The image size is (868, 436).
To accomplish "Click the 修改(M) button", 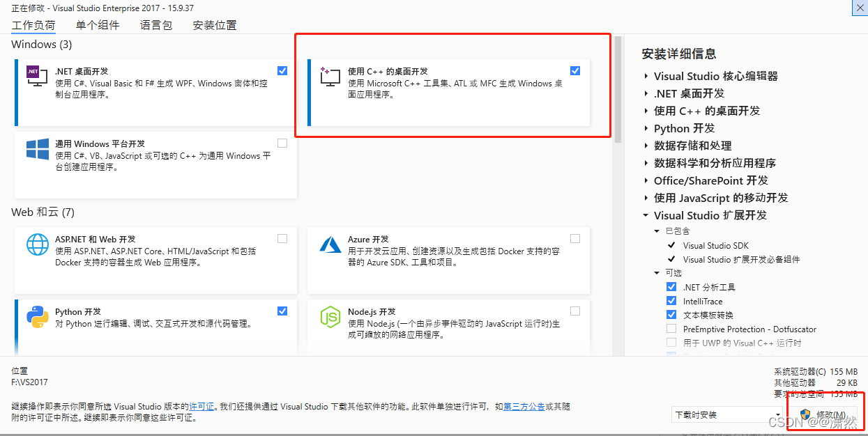I will click(x=825, y=415).
